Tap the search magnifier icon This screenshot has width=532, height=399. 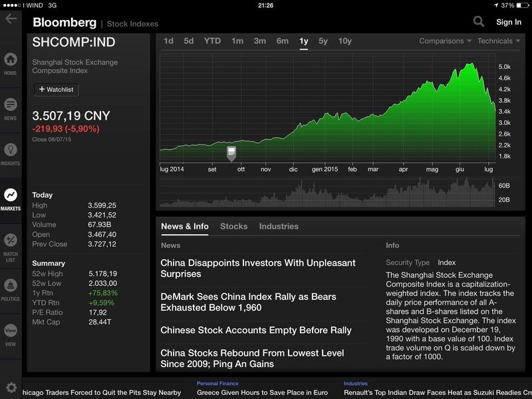(479, 22)
